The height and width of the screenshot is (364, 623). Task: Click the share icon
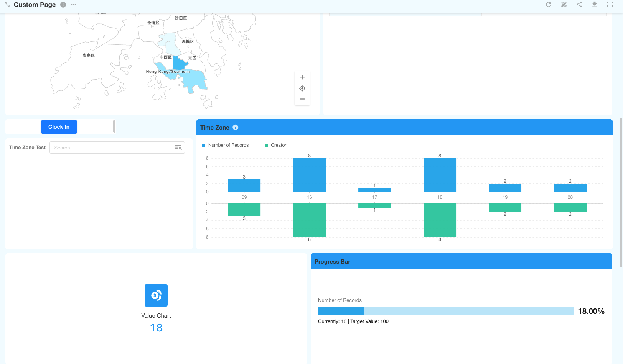[579, 5]
